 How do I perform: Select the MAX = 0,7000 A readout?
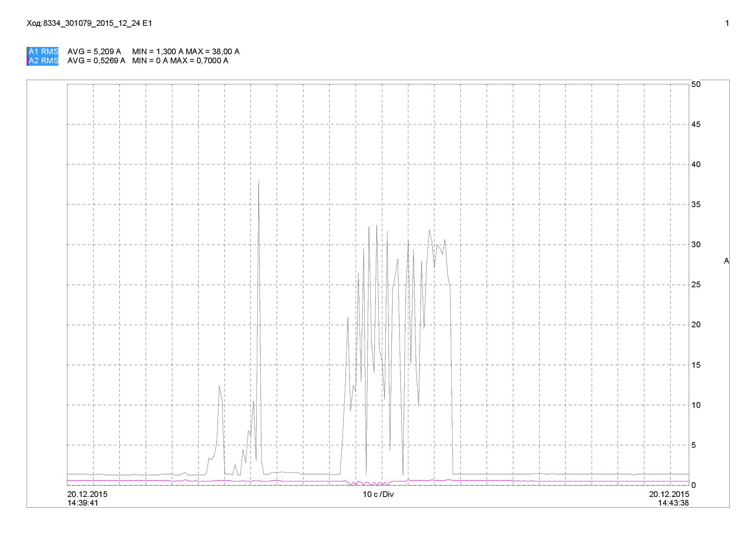coord(199,61)
